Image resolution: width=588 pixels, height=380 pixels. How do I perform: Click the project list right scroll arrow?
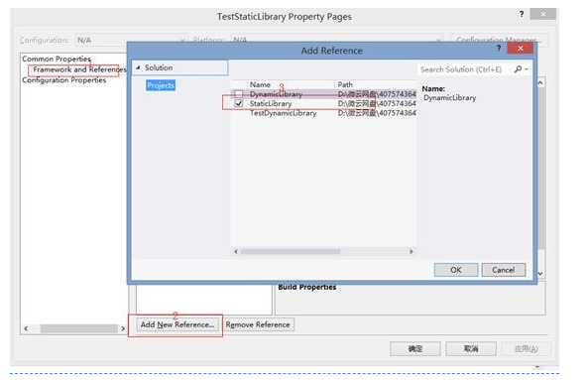(x=412, y=251)
